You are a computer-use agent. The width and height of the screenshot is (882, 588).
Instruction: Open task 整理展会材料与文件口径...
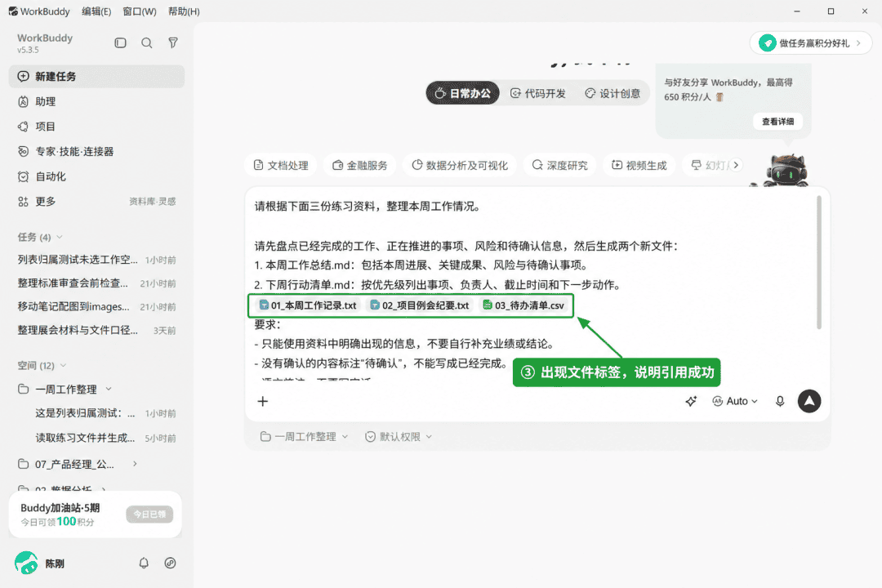pyautogui.click(x=96, y=330)
